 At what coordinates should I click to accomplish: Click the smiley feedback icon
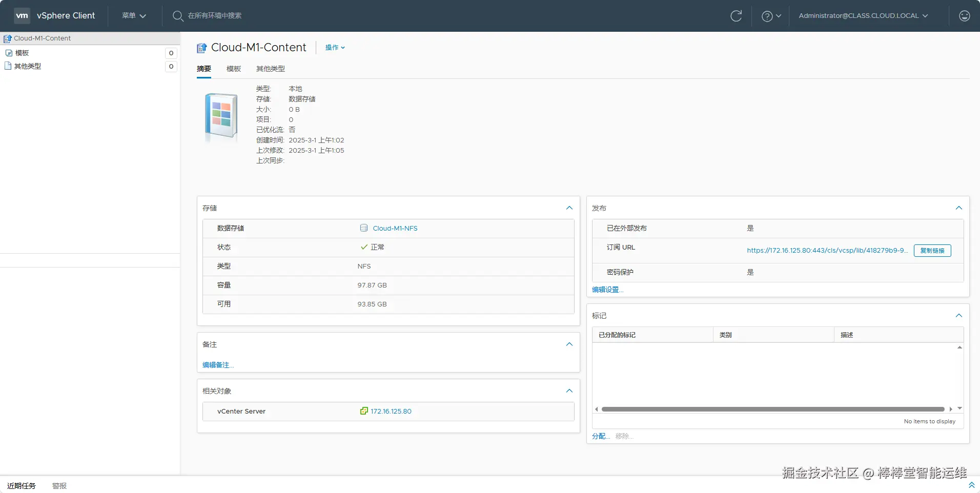tap(965, 16)
